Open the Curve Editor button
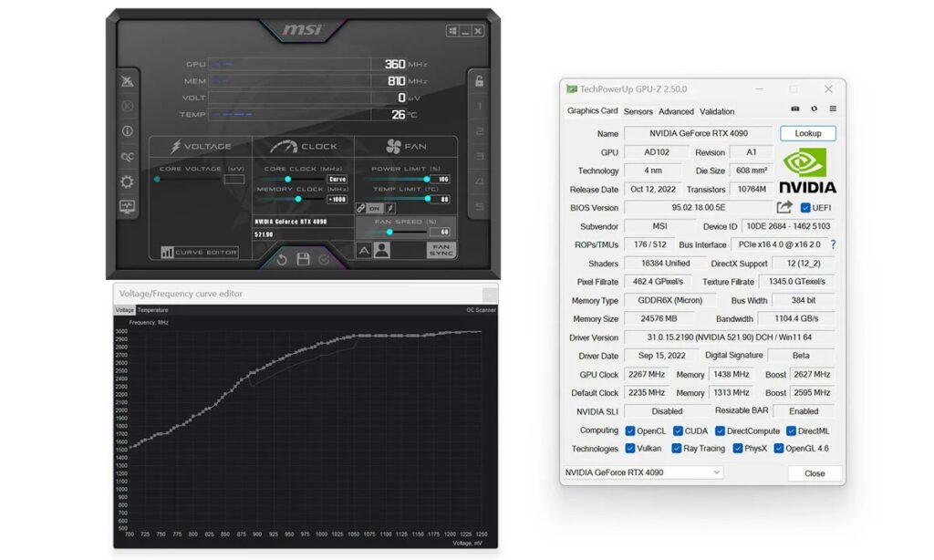The width and height of the screenshot is (934, 560). pos(200,252)
